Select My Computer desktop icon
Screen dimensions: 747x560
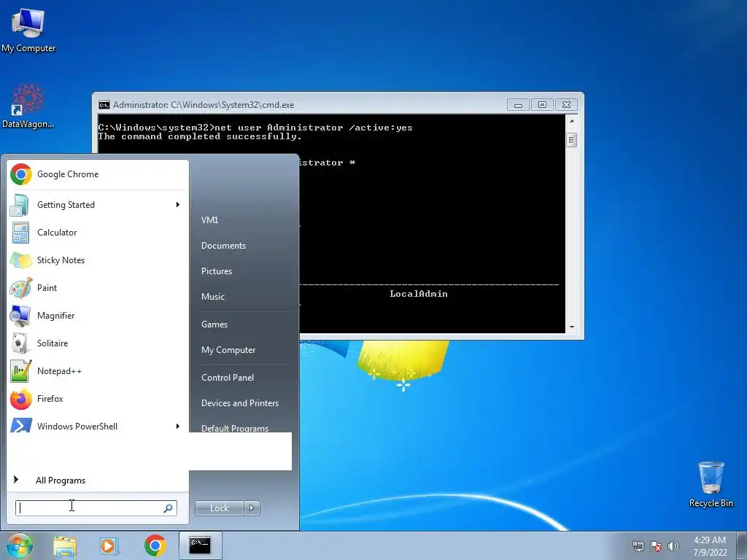point(28,31)
